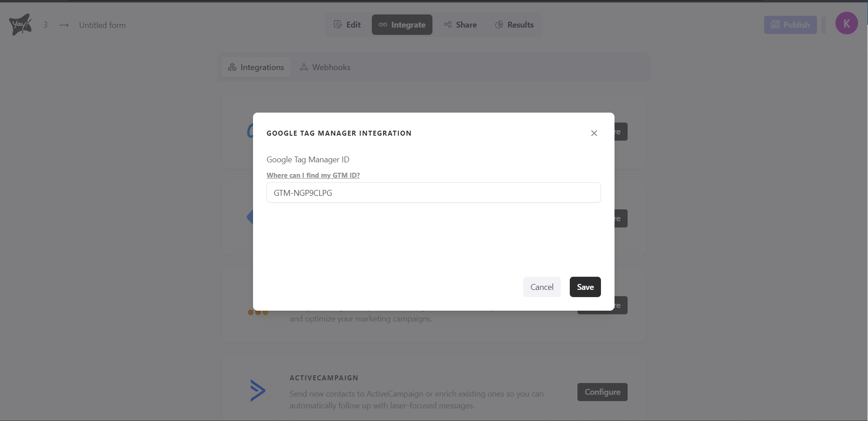
Task: Open the 'Where can I find my GTM ID?' link
Action: (x=313, y=175)
